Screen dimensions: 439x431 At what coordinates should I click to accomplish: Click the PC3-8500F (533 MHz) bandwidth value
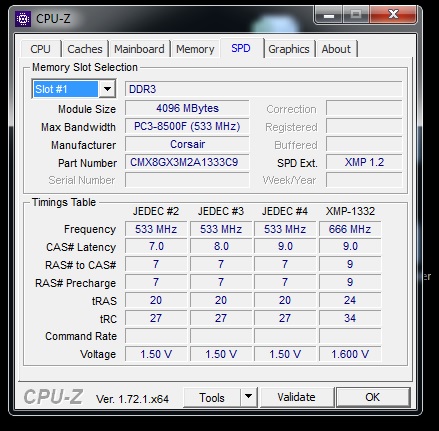[187, 126]
